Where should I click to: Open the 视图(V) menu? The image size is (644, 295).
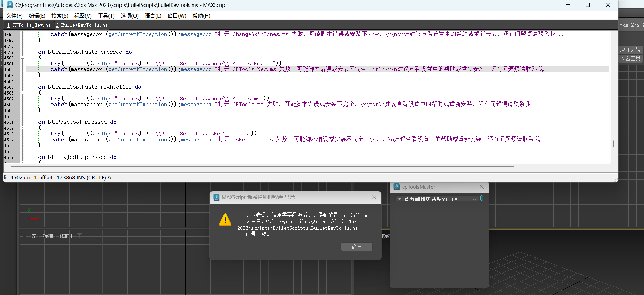pos(83,16)
